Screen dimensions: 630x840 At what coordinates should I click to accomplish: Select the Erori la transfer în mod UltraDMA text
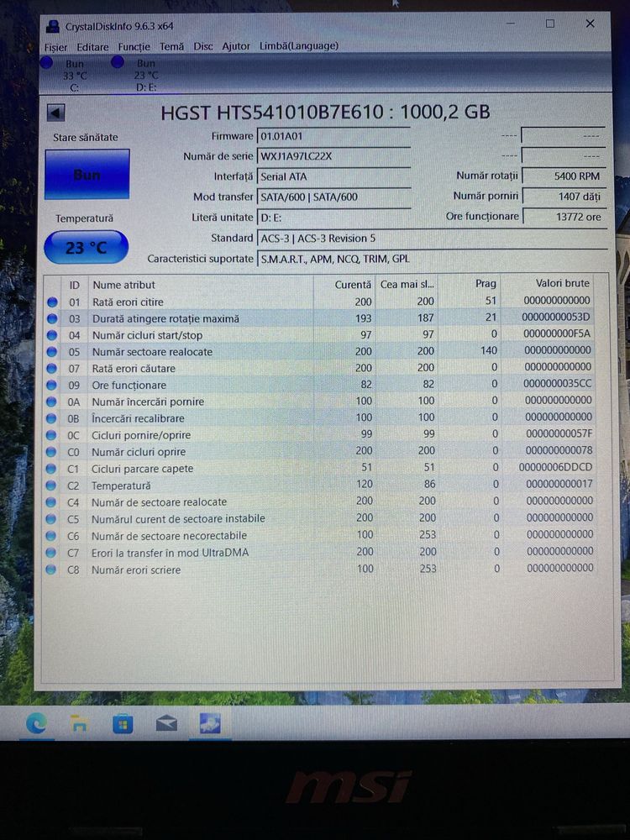(x=170, y=553)
